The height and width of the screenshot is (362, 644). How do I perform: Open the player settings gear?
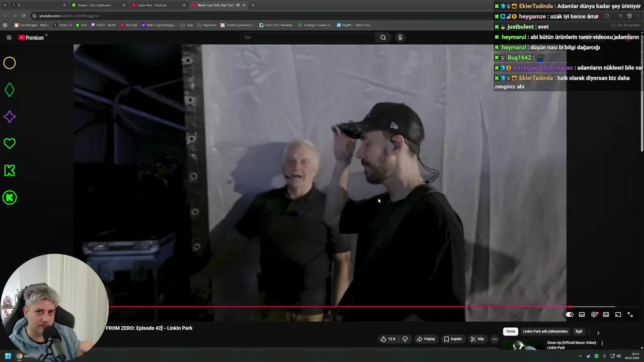(x=594, y=315)
